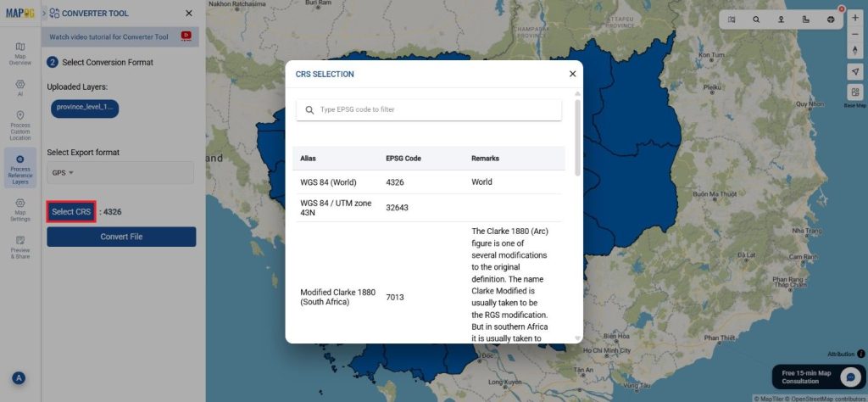Close the Converter Tool panel
This screenshot has height=402, width=868.
click(189, 14)
